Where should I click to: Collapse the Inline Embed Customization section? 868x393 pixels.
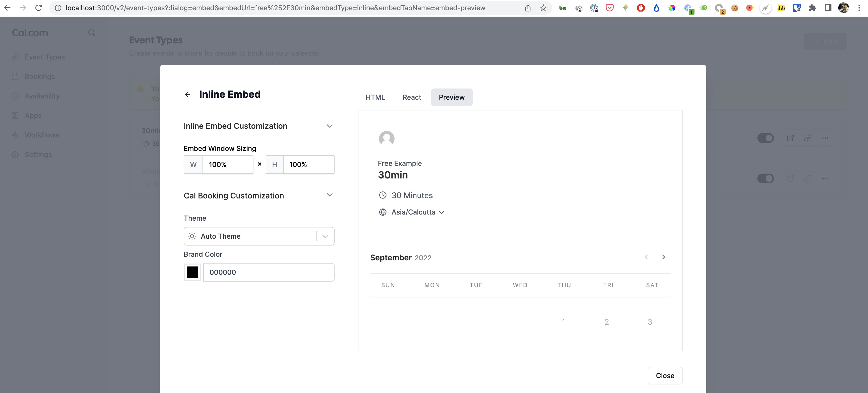click(x=329, y=126)
